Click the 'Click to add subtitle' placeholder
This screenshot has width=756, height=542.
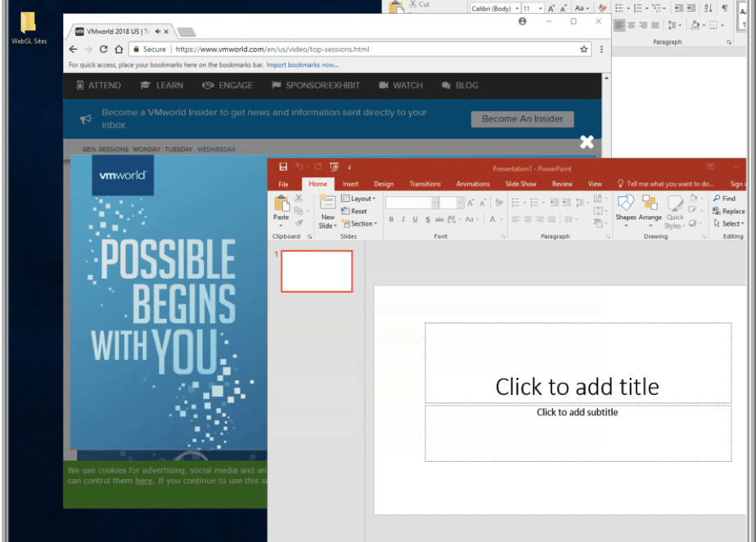pos(578,433)
